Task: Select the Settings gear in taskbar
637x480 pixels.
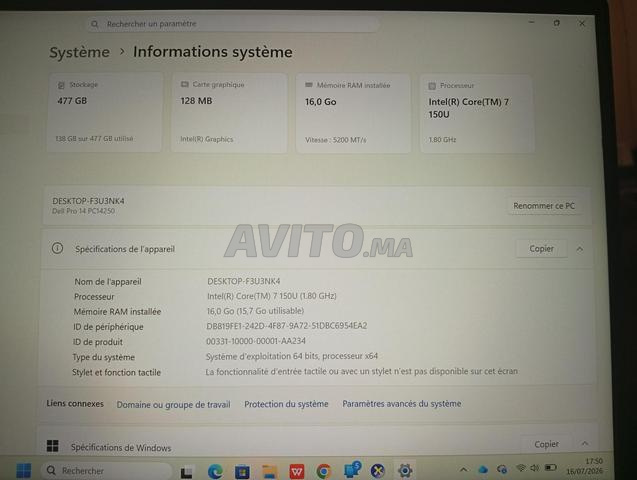Action: pyautogui.click(x=405, y=471)
